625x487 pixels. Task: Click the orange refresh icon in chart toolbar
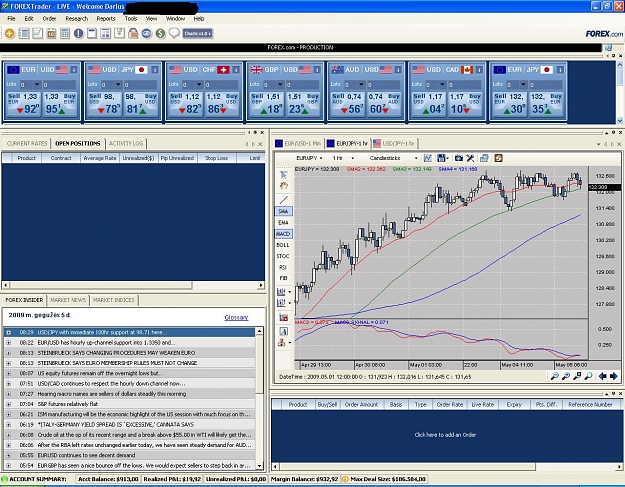tap(498, 158)
